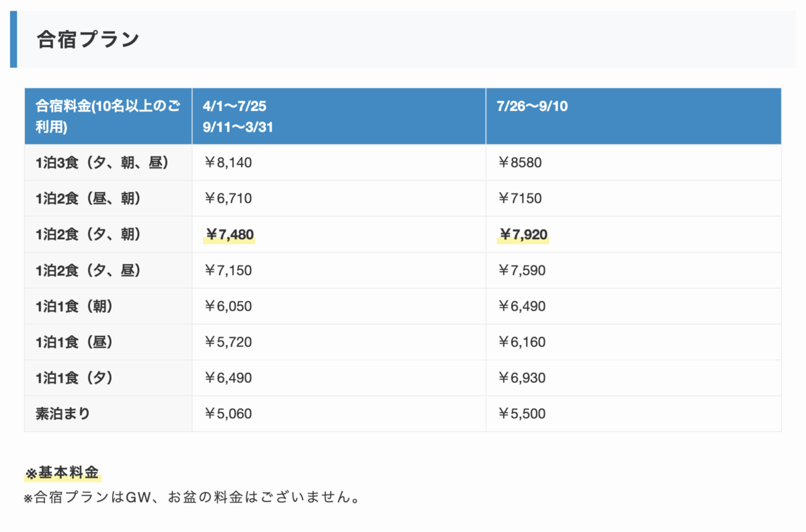Click the ¥7,590 price cell
806x532 pixels.
tap(521, 271)
